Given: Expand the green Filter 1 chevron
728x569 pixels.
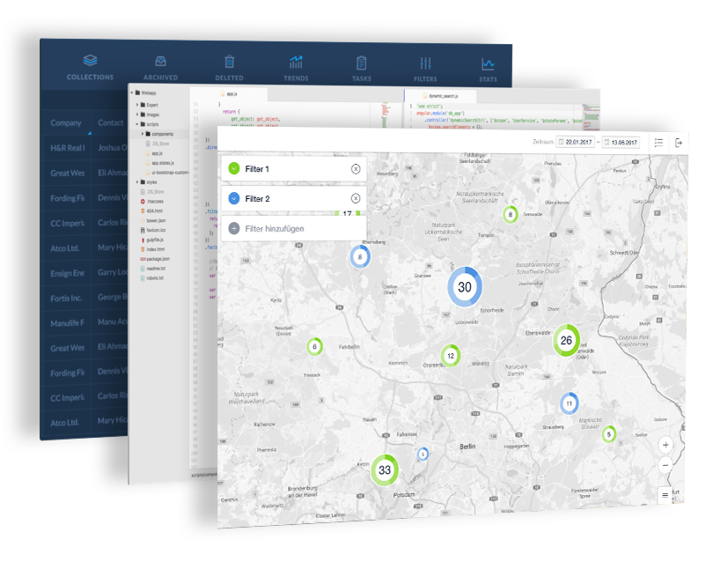Looking at the screenshot, I should click(x=233, y=168).
